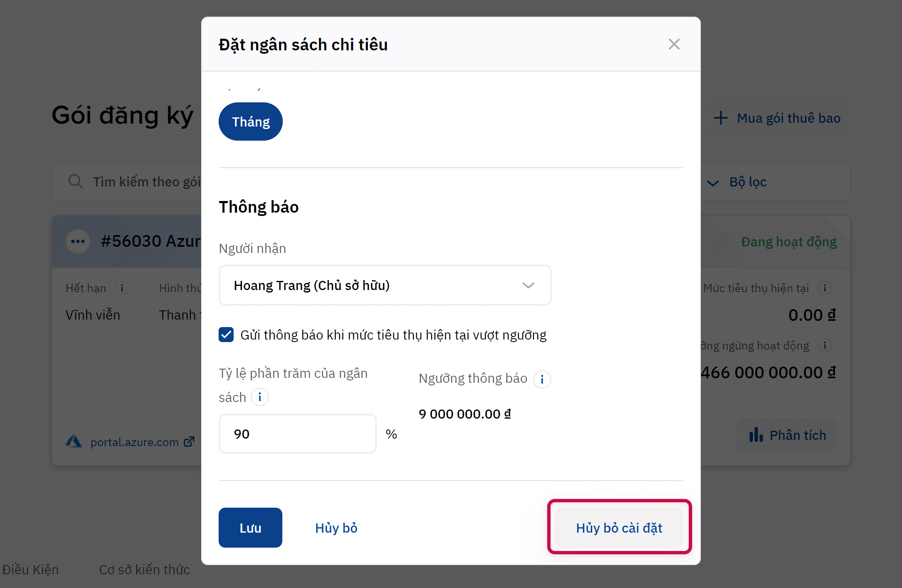
Task: Click the info icon beside ngừng hoạt động
Action: pyautogui.click(x=825, y=345)
